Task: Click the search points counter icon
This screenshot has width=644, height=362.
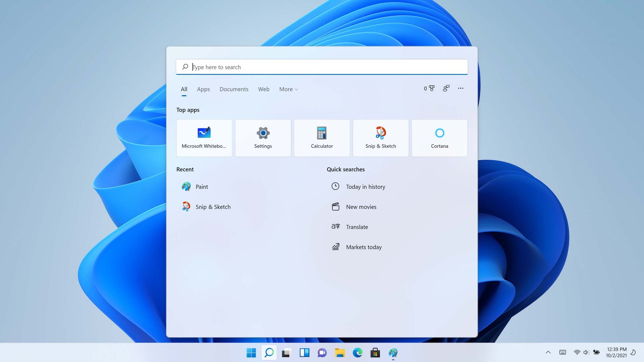Action: [429, 88]
